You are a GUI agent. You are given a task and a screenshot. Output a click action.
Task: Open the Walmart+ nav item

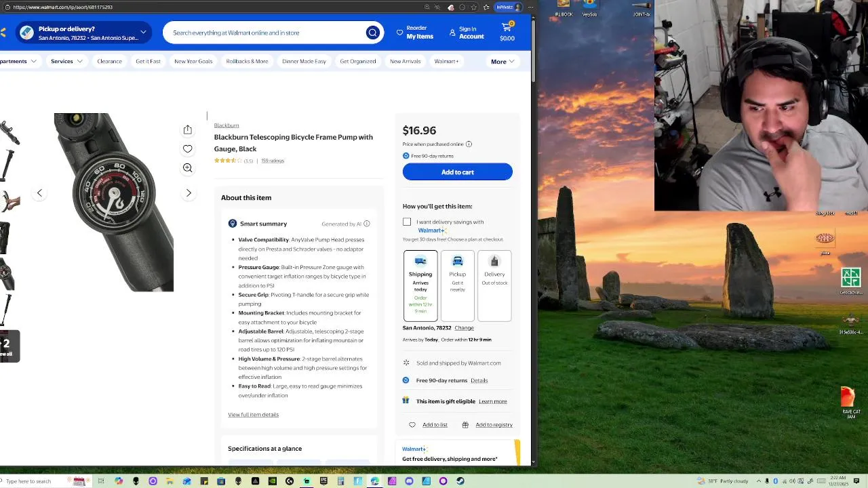[x=446, y=61]
